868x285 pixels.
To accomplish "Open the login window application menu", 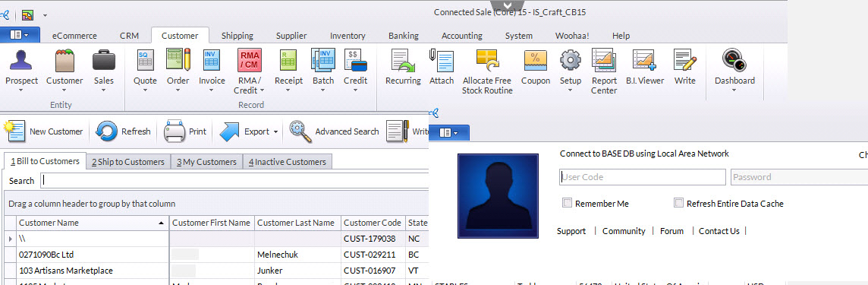I will (x=449, y=132).
